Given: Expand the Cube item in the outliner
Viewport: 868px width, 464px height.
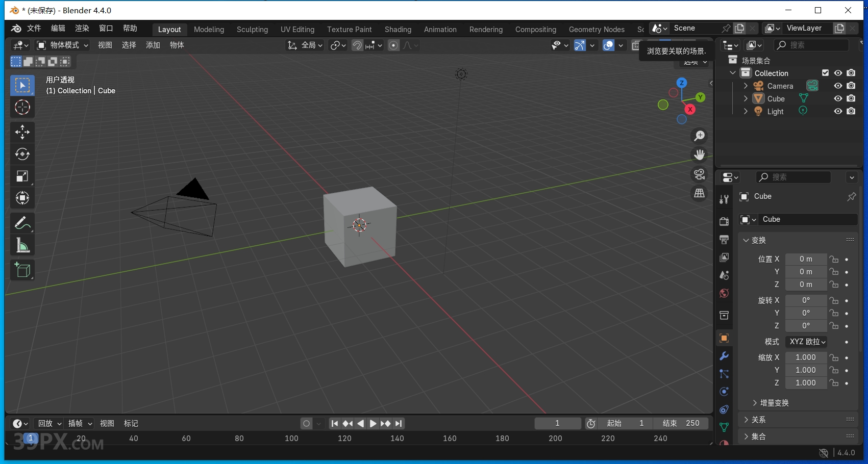Looking at the screenshot, I should (746, 98).
